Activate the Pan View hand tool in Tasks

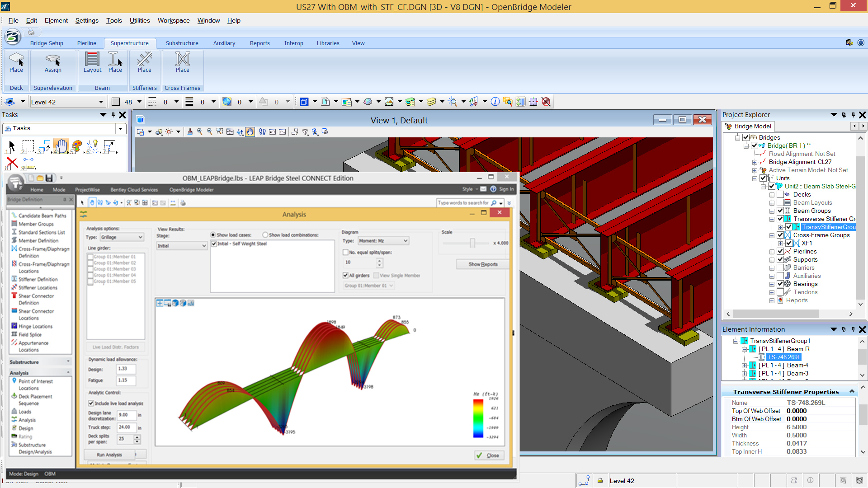[61, 146]
